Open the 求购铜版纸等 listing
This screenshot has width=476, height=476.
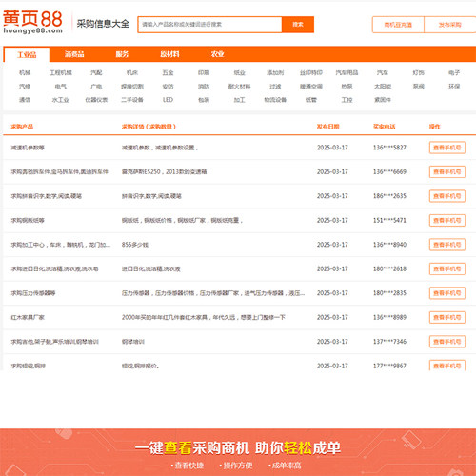pyautogui.click(x=28, y=221)
